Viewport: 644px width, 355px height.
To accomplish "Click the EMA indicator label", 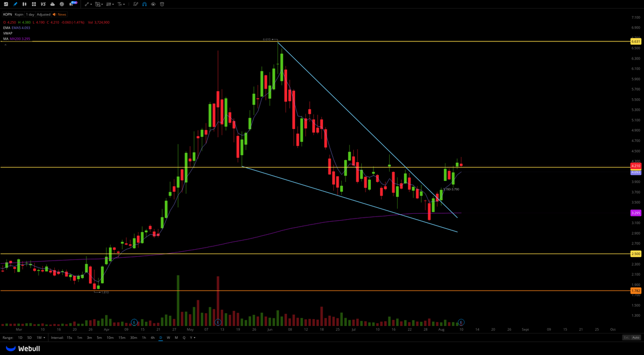I will [x=6, y=27].
